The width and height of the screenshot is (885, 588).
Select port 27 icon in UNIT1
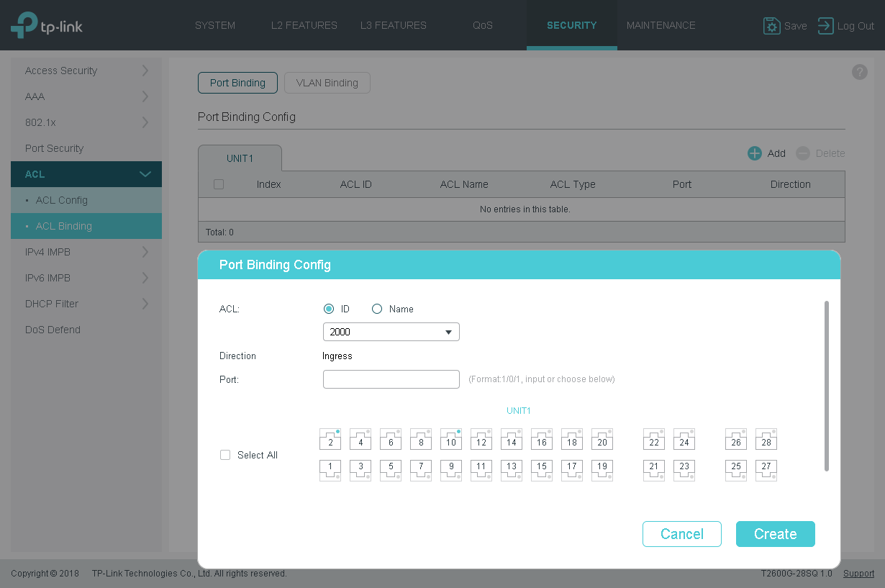click(766, 470)
